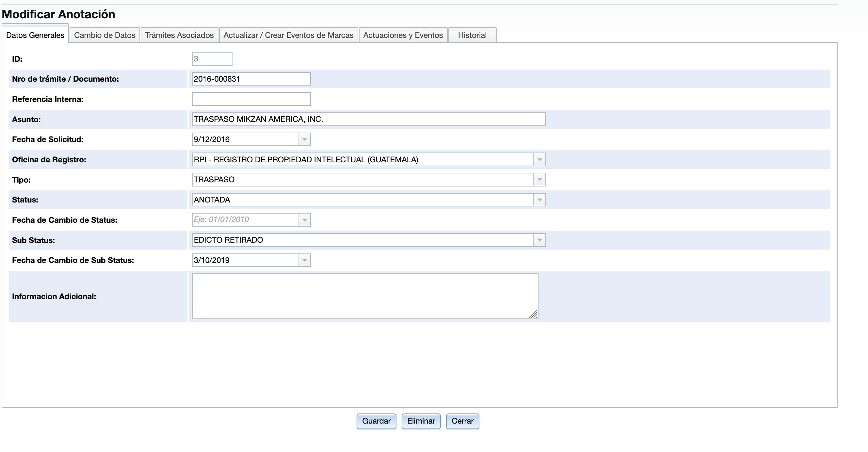Screen dimensions: 868x452
Task: Grab the Informacion Adicional resize handle
Action: point(533,315)
